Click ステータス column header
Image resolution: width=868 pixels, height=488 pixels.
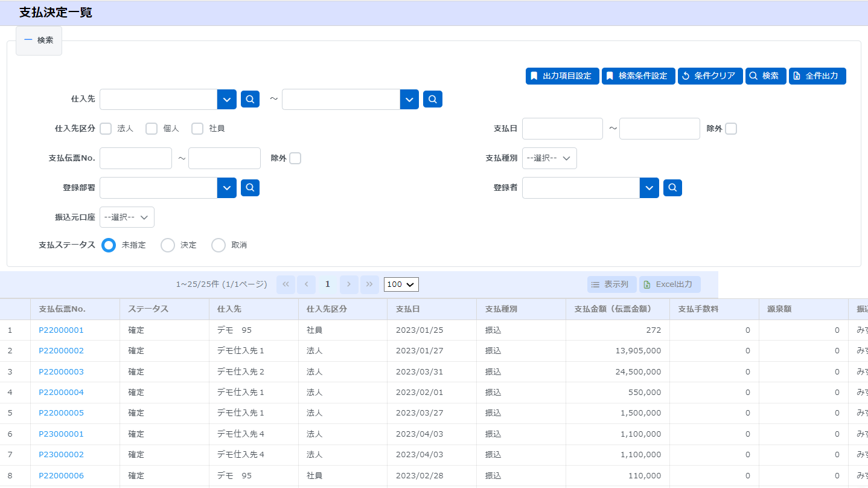click(x=164, y=309)
